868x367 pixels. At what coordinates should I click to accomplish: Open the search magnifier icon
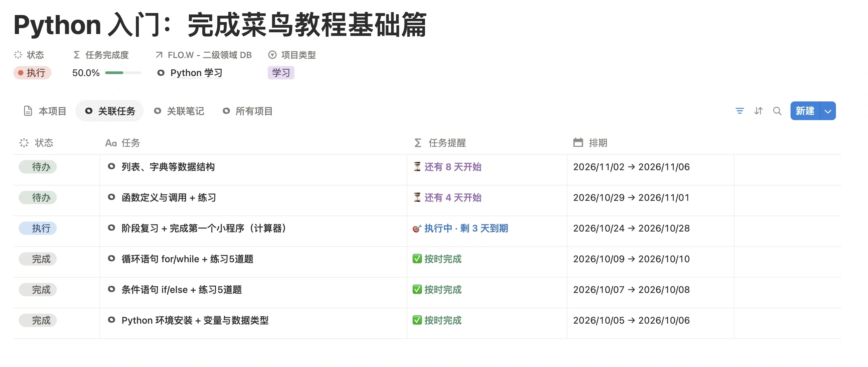[x=777, y=111]
